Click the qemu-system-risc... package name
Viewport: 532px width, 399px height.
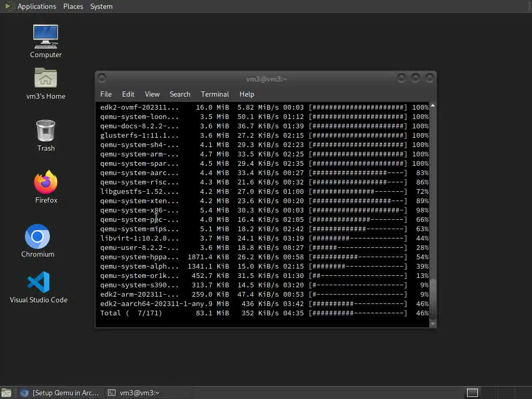(x=139, y=182)
